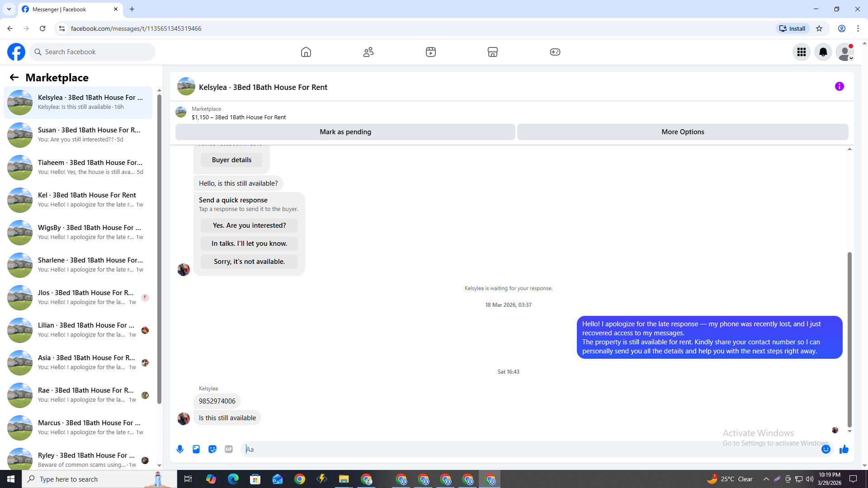
Task: Open the Marketplace storefront icon
Action: [493, 52]
